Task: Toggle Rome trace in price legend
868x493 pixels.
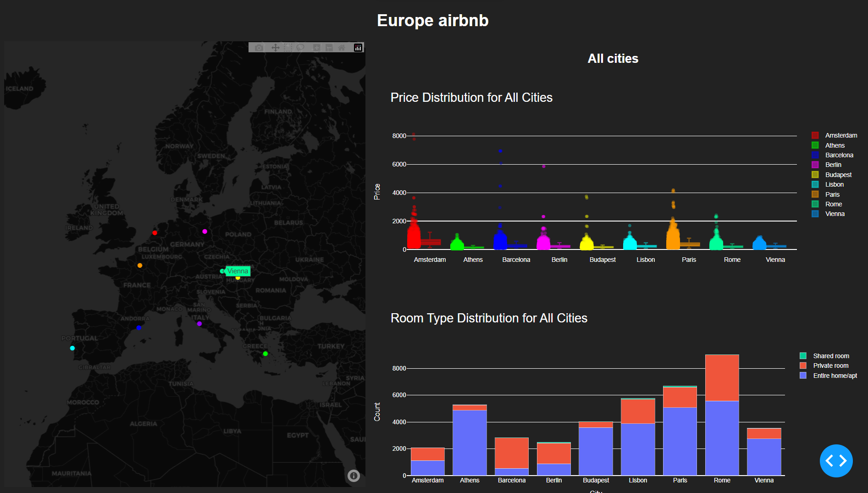Action: [x=827, y=204]
